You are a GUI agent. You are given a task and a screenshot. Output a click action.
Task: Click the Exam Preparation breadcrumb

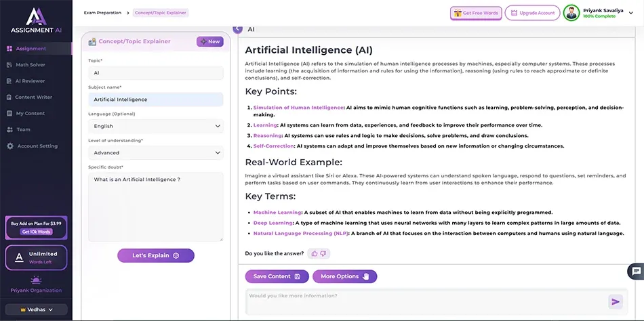pos(102,13)
